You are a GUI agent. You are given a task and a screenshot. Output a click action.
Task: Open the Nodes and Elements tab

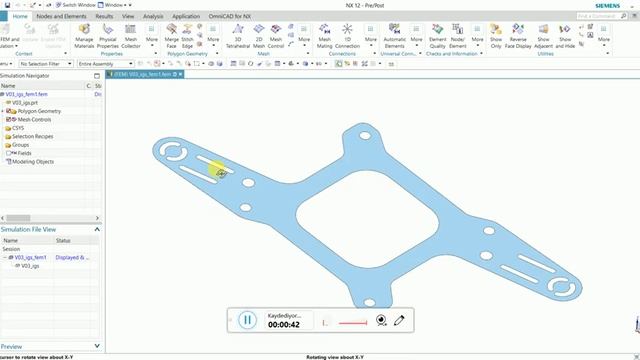coord(61,16)
